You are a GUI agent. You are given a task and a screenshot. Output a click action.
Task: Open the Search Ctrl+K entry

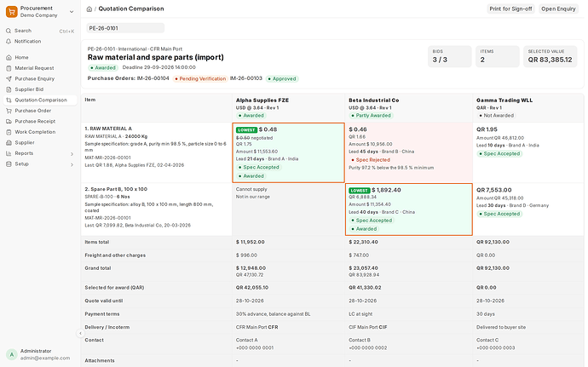tap(40, 31)
